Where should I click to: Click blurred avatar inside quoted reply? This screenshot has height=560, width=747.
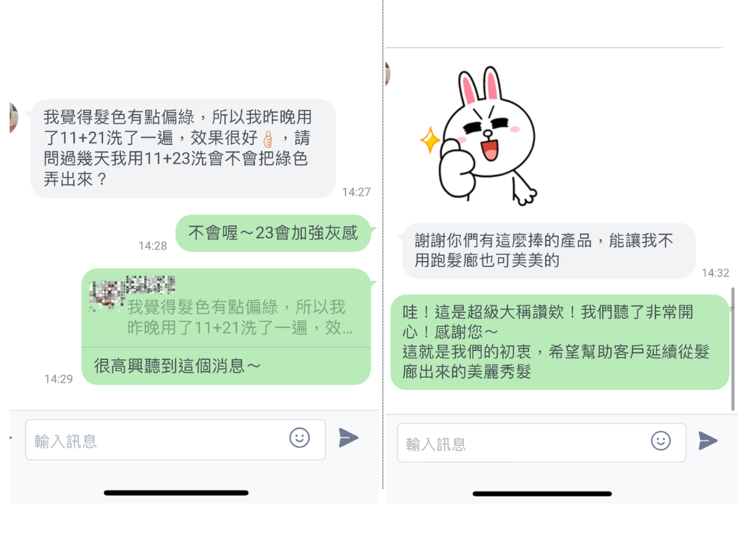pyautogui.click(x=107, y=293)
